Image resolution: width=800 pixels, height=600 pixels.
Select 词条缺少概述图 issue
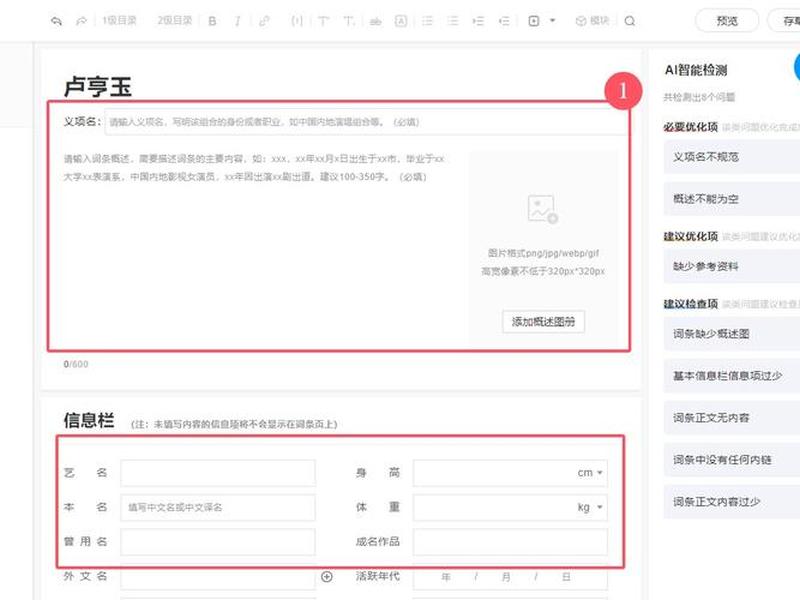point(732,334)
